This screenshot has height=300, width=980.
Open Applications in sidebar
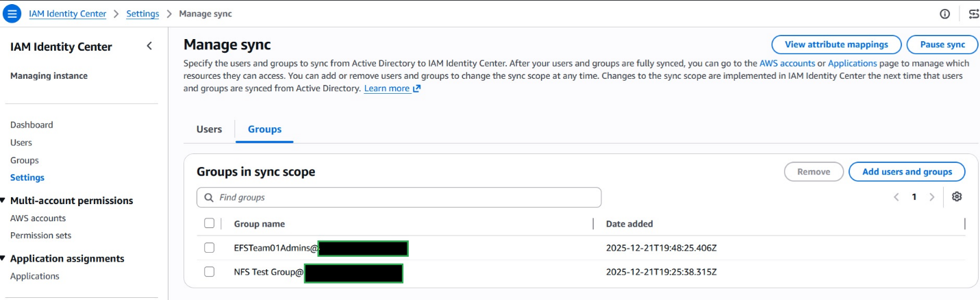coord(35,276)
